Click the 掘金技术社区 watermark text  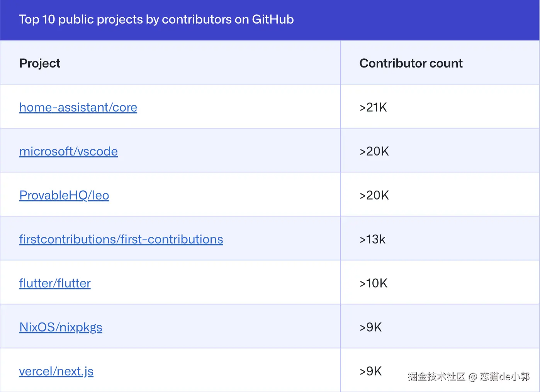436,377
